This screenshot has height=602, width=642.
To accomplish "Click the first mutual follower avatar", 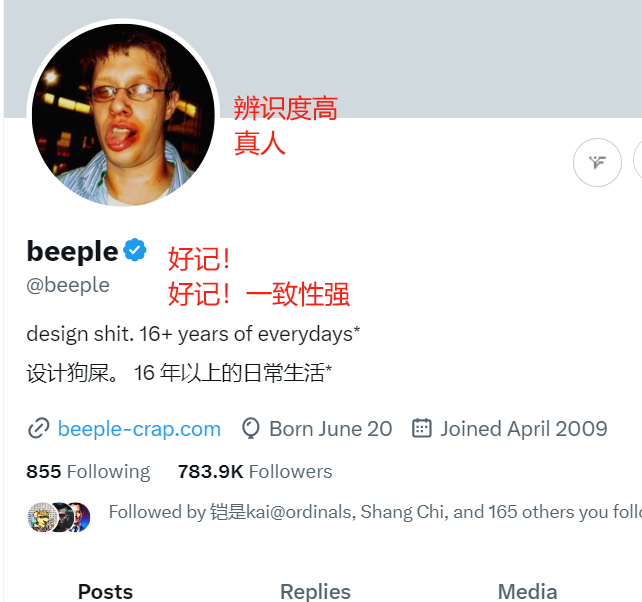I will pyautogui.click(x=41, y=517).
